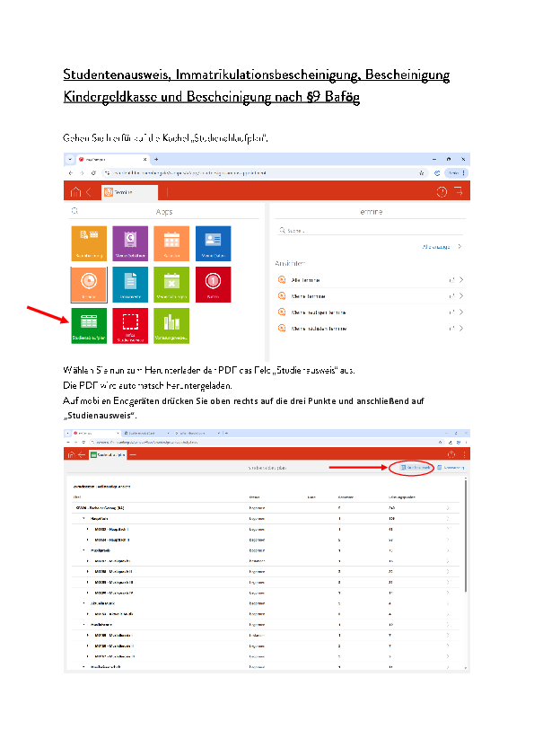Click the home icon in the first screenshot's red bar
534x756 pixels.
75,192
